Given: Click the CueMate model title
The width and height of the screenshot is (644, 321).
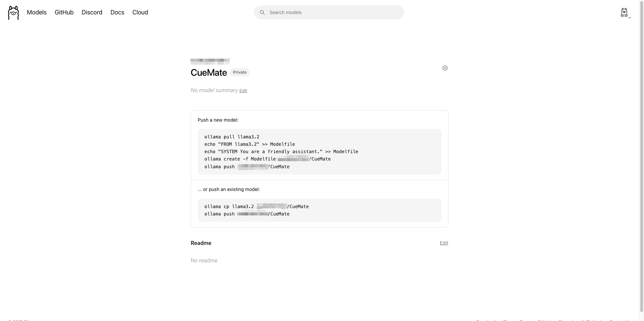Looking at the screenshot, I should (x=209, y=73).
